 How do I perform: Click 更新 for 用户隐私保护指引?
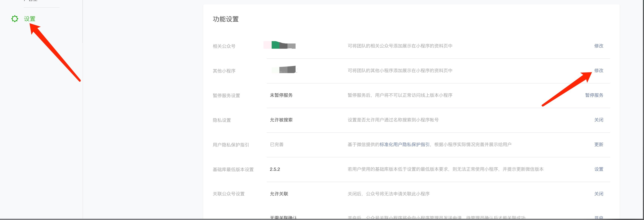(598, 145)
